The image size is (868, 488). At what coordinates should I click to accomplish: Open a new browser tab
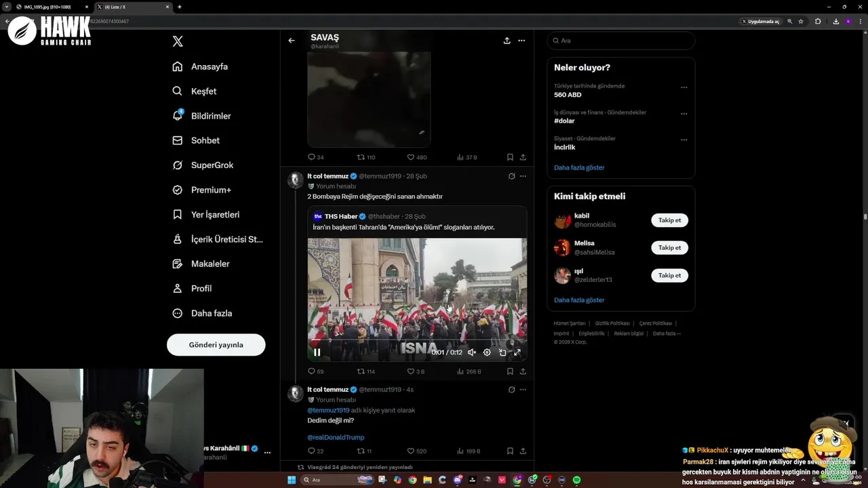tap(179, 7)
